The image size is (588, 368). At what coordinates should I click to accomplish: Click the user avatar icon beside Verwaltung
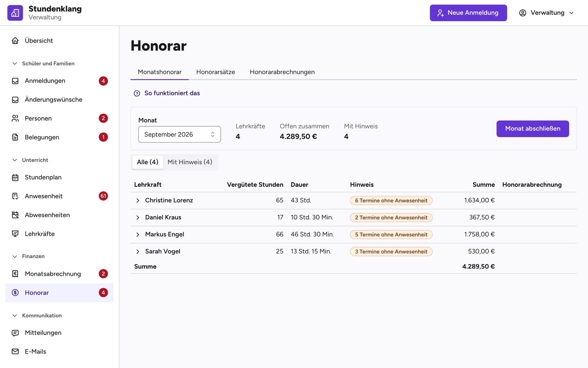(522, 13)
